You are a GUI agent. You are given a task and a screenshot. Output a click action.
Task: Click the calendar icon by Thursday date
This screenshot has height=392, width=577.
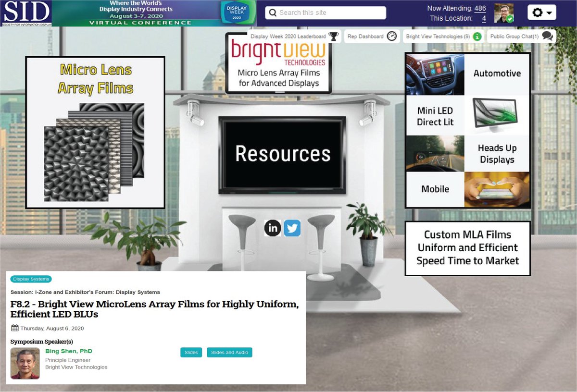tap(14, 329)
